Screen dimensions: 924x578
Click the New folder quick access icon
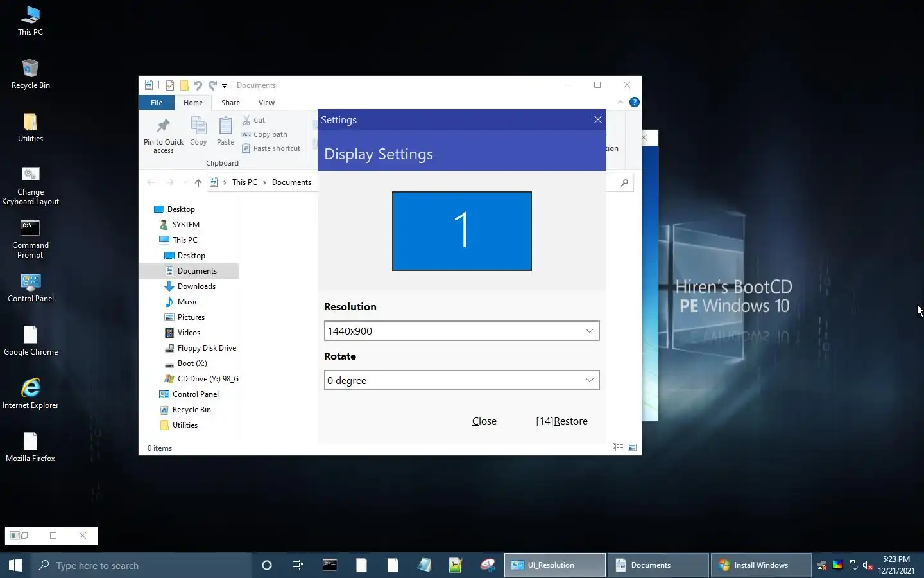(x=184, y=85)
